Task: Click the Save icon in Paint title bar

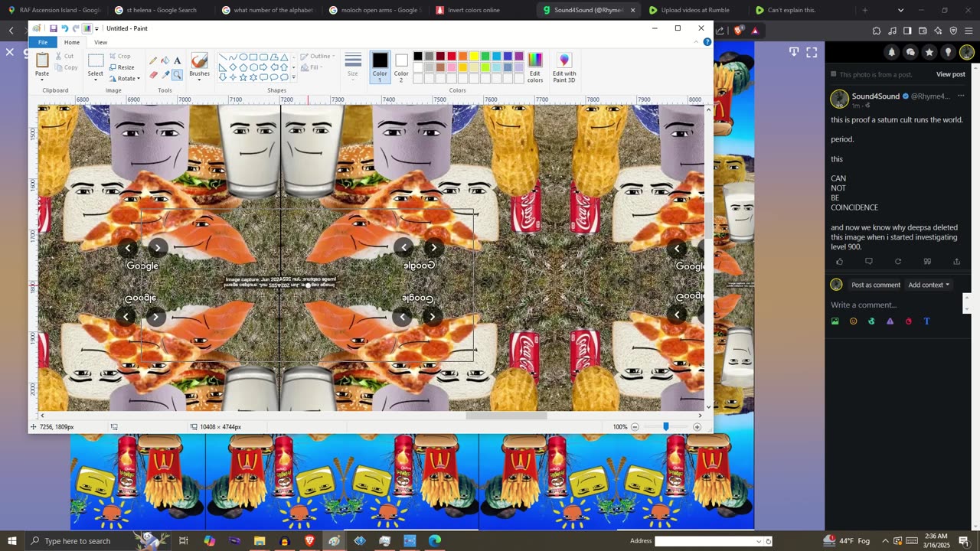Action: (53, 28)
